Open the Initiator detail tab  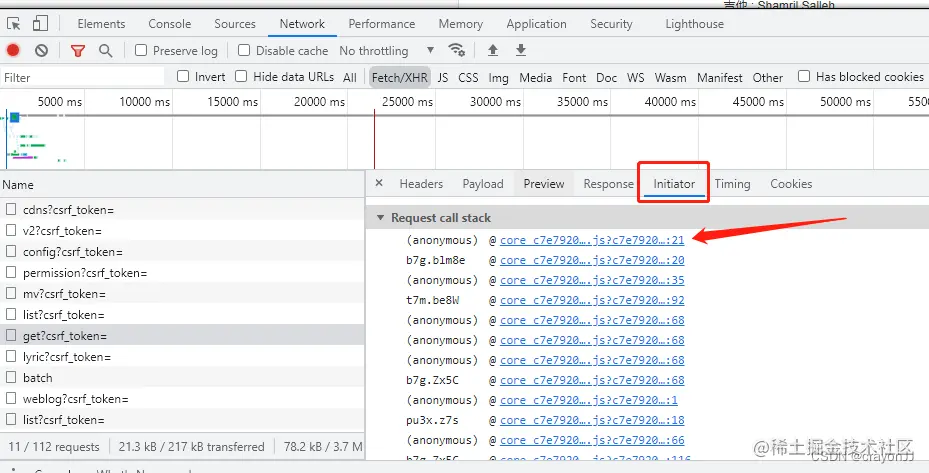(674, 184)
